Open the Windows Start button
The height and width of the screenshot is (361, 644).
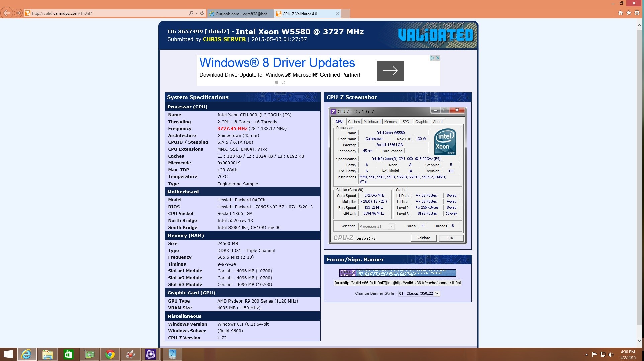click(x=8, y=354)
